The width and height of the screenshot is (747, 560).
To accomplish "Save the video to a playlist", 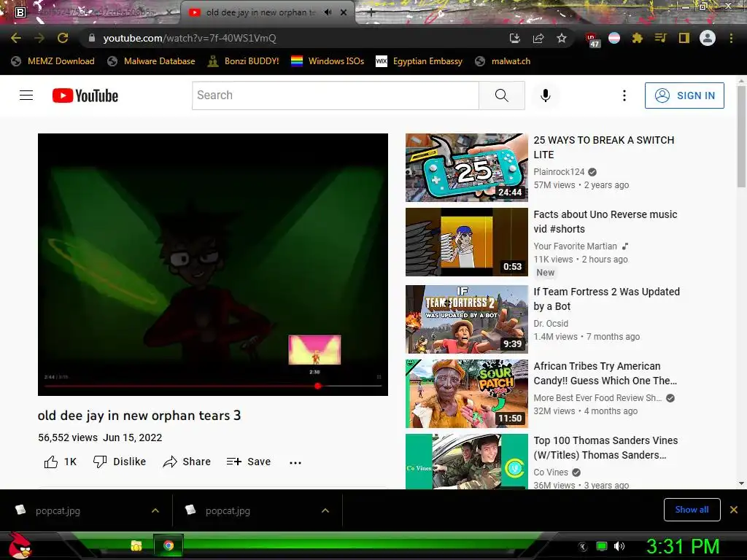I will click(x=249, y=462).
